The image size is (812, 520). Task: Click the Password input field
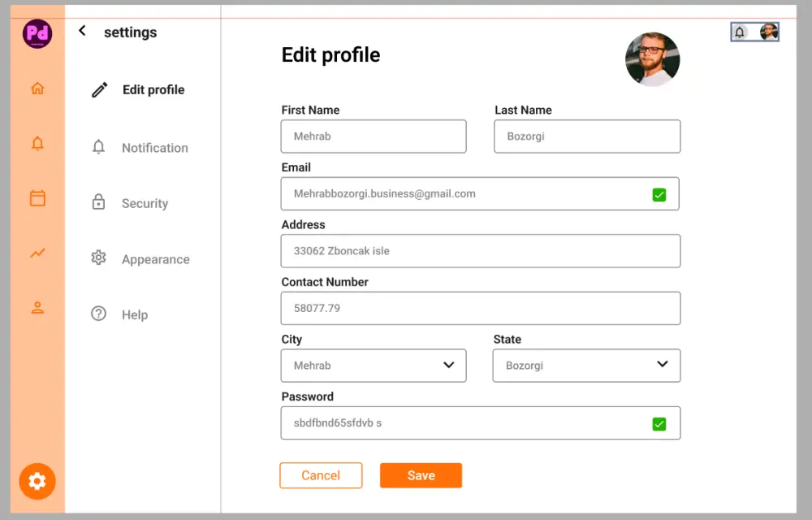tap(481, 422)
